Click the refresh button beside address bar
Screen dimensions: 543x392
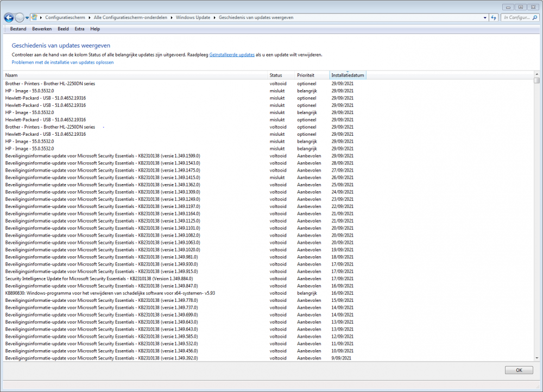coord(494,17)
